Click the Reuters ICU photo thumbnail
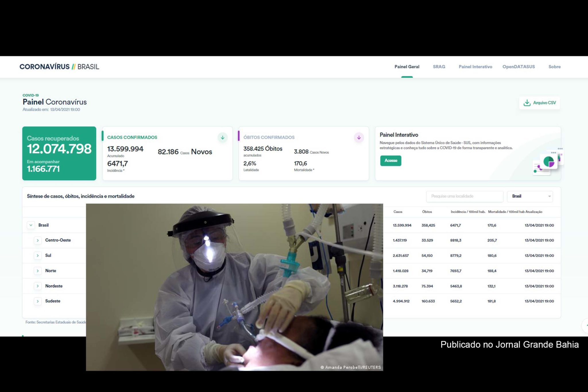 coord(234,287)
